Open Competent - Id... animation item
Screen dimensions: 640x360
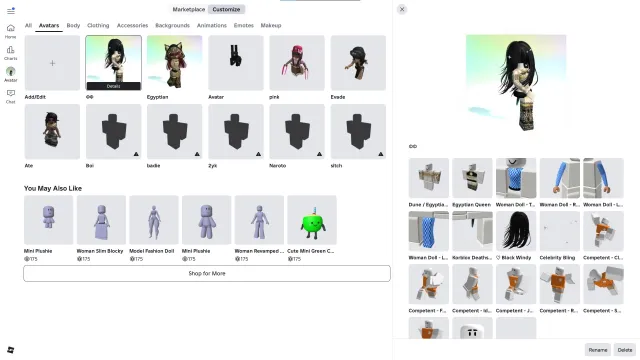472,284
